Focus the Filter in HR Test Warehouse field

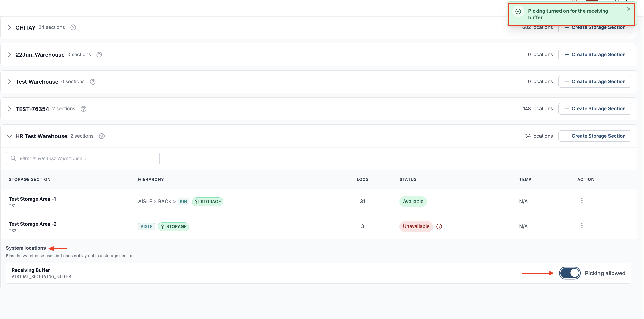click(x=83, y=158)
